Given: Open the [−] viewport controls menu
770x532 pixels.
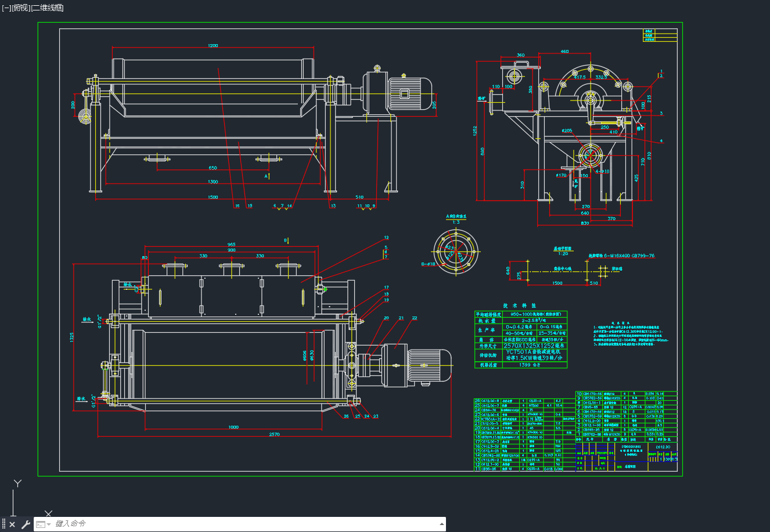Looking at the screenshot, I should (6, 8).
